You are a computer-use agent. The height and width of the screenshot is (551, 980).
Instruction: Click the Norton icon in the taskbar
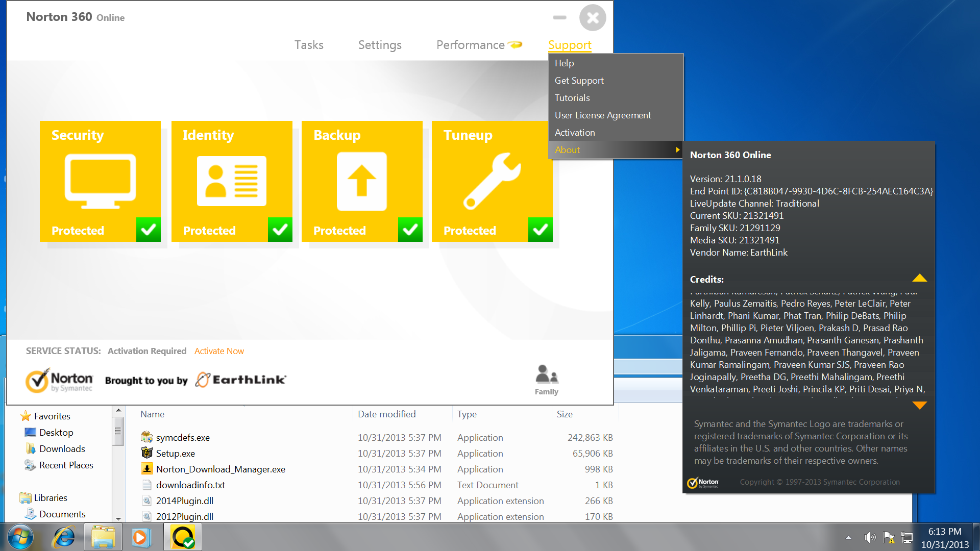182,537
